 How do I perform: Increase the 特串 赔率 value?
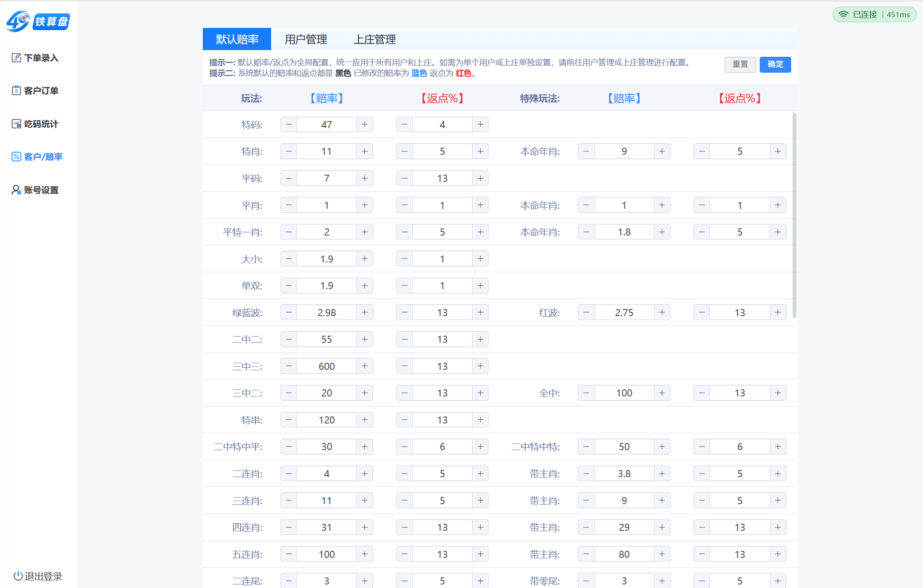[x=365, y=420]
